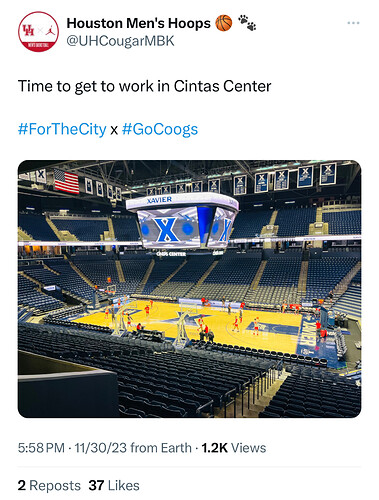Show the 2 Reposts list
Screen dimensions: 379x500
click(x=49, y=485)
